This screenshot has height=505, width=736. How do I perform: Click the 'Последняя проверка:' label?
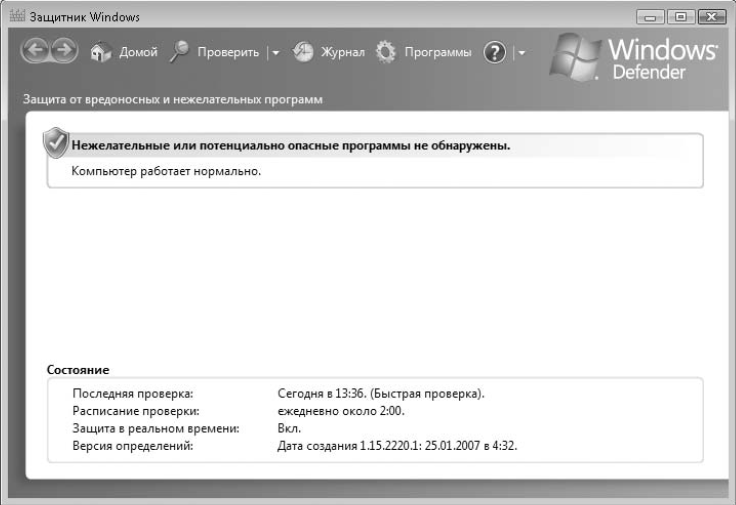point(133,393)
